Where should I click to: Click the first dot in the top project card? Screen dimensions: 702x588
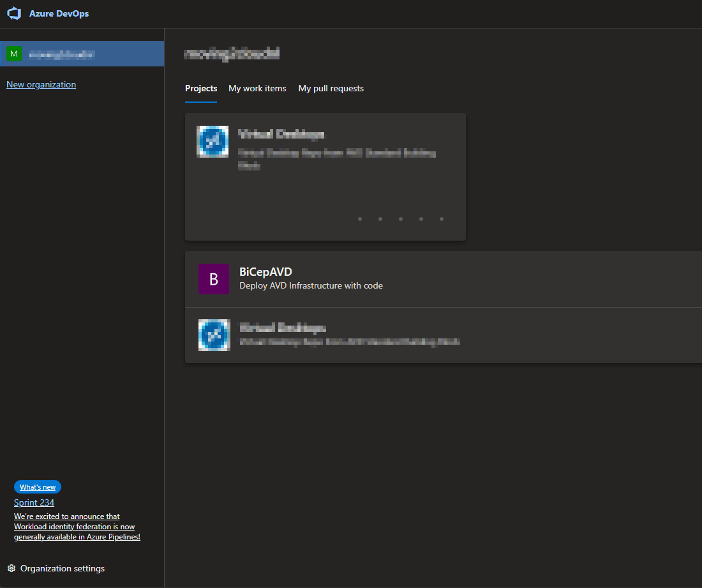[x=360, y=219]
